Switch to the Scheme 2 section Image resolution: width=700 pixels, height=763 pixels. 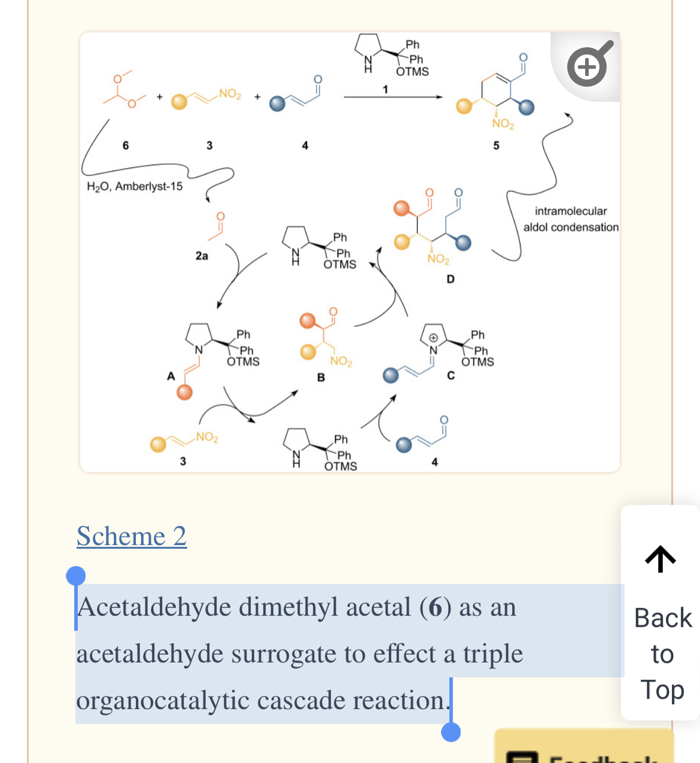[x=132, y=536]
